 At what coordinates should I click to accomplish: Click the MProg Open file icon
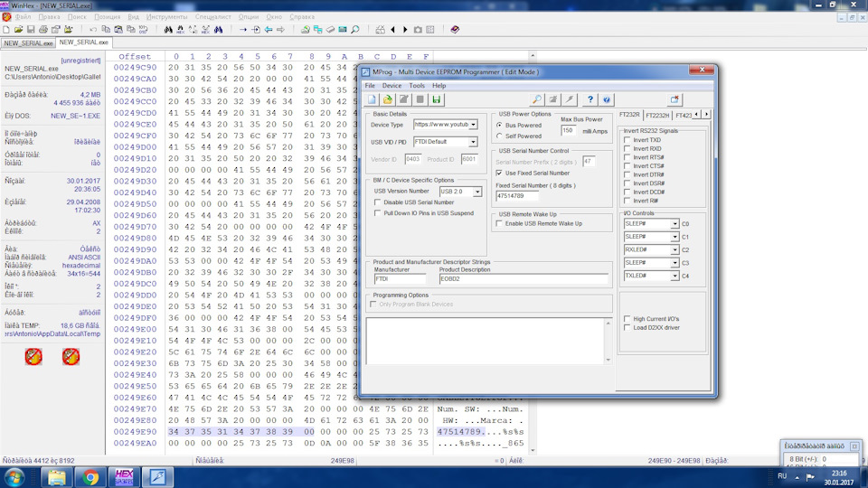coord(388,99)
